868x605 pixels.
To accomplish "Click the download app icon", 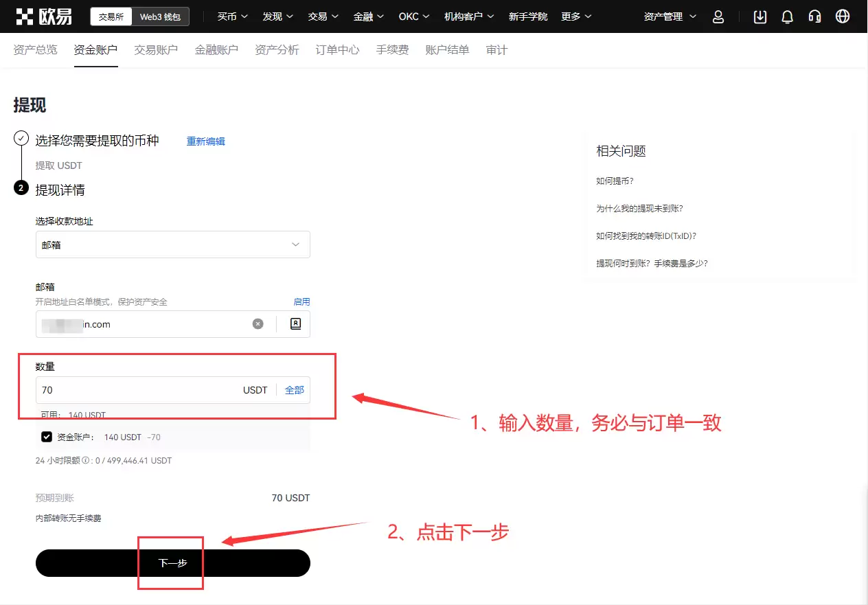I will 759,16.
